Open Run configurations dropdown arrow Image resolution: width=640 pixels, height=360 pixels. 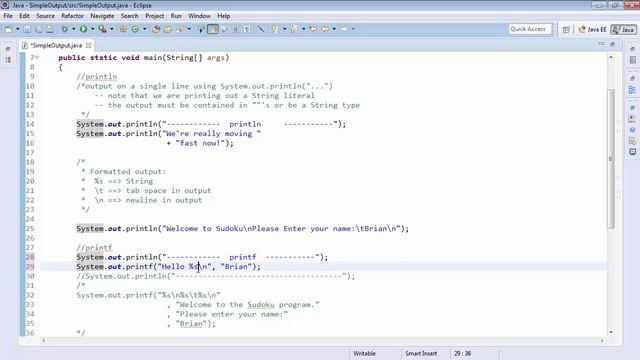[92, 29]
